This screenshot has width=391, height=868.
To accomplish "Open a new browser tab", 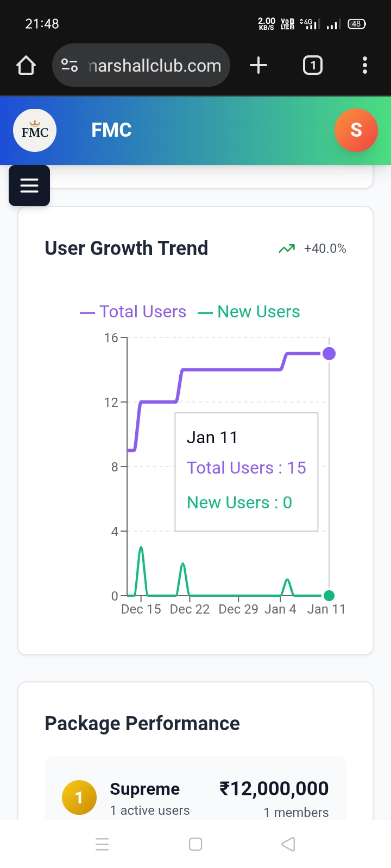I will click(258, 66).
